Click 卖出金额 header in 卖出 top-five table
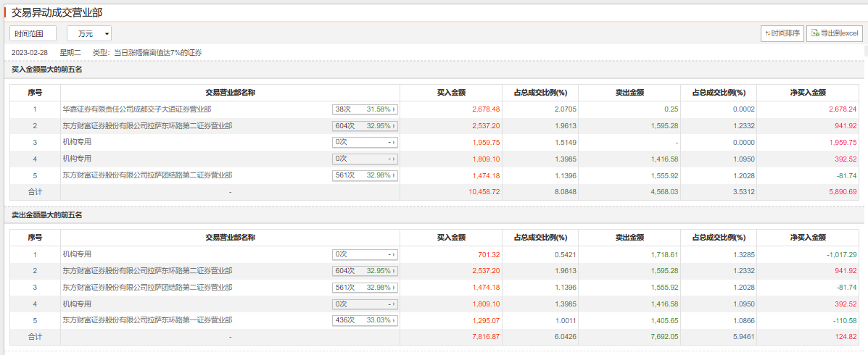868x355 pixels. (629, 238)
